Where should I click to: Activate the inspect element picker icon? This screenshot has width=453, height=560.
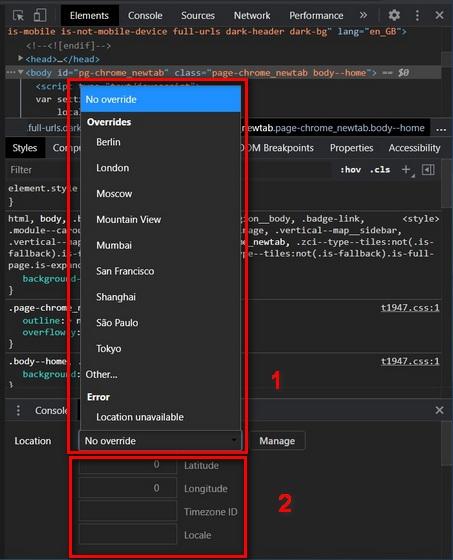(x=18, y=15)
